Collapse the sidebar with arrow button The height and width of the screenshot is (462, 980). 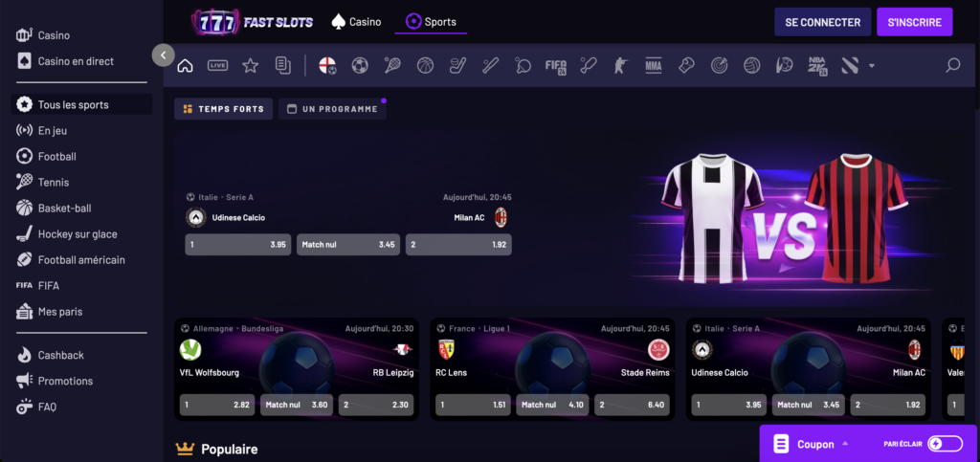point(163,55)
